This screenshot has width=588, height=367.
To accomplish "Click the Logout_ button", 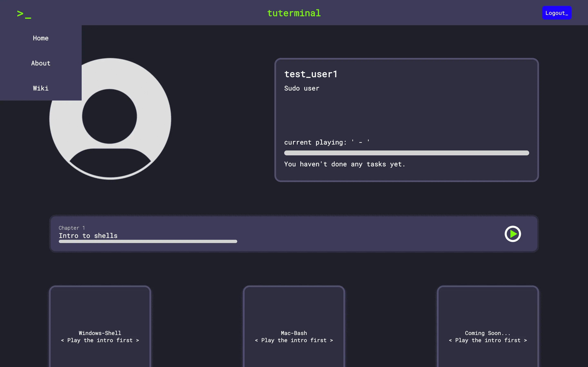I will click(x=556, y=13).
